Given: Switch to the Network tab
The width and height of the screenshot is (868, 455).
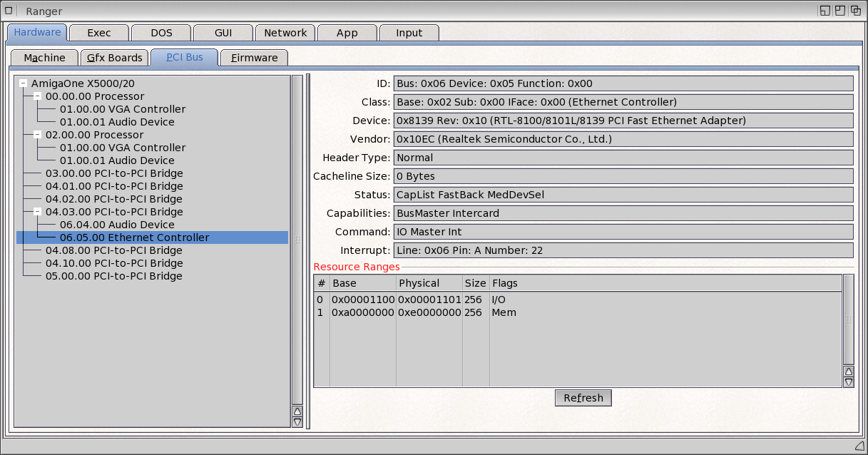Looking at the screenshot, I should click(x=285, y=33).
